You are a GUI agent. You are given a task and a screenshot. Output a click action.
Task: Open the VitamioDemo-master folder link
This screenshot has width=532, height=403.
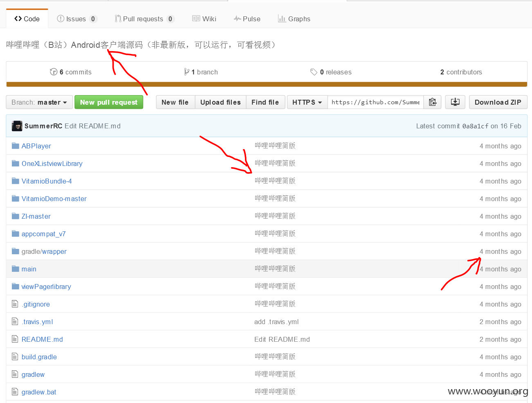(x=54, y=199)
